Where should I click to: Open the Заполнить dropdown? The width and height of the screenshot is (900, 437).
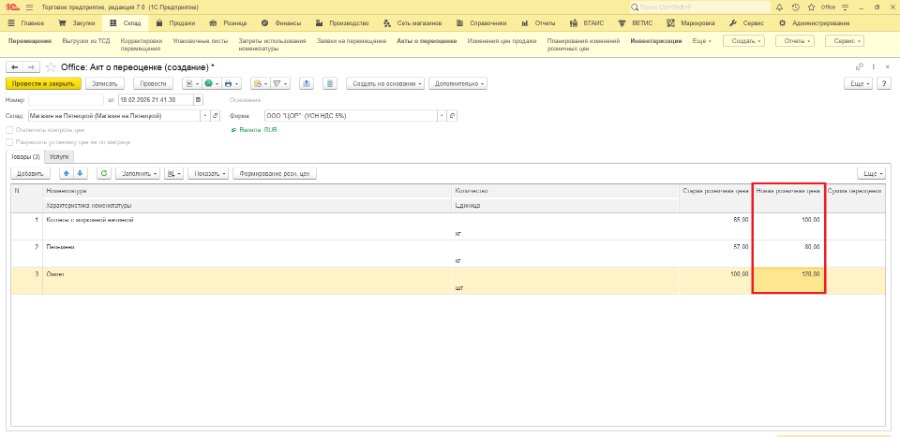(138, 173)
